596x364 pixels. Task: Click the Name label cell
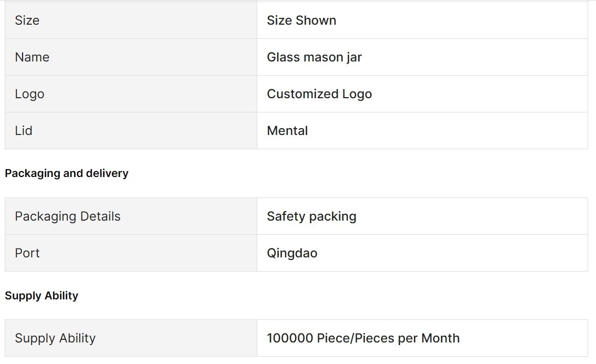click(x=131, y=57)
